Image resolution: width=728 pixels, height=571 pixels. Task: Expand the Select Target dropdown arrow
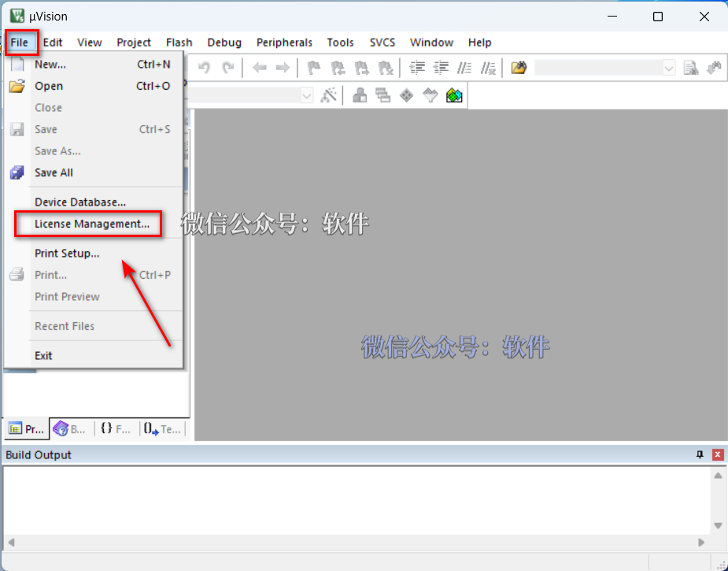click(306, 96)
